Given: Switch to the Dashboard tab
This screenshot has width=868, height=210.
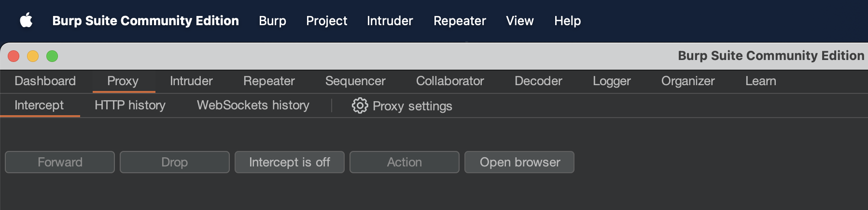Looking at the screenshot, I should [45, 81].
